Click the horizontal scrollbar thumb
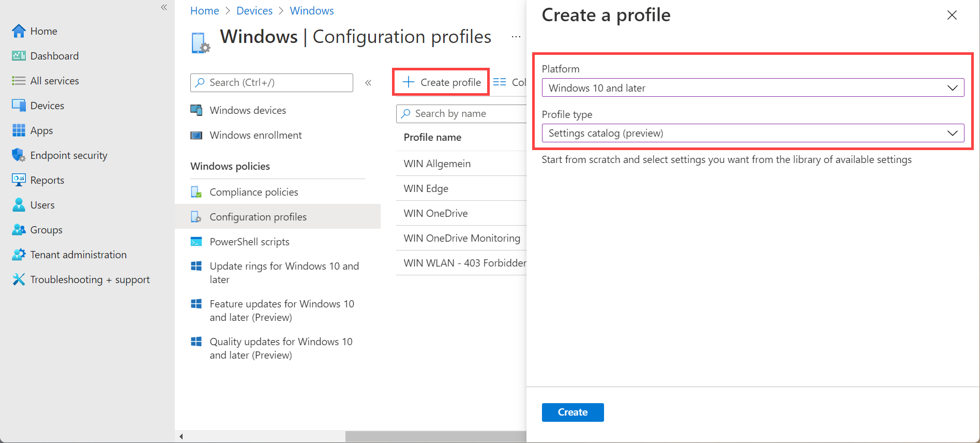The image size is (980, 443). click(x=435, y=437)
